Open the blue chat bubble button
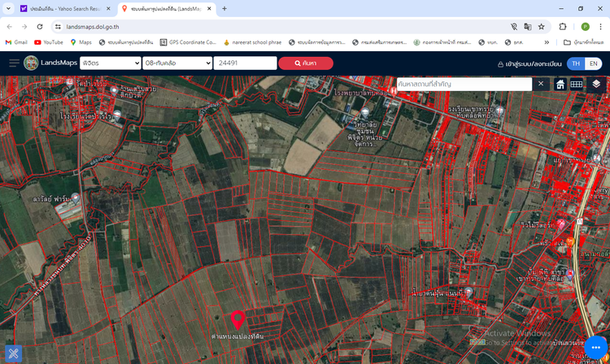610x364 pixels. click(x=596, y=349)
